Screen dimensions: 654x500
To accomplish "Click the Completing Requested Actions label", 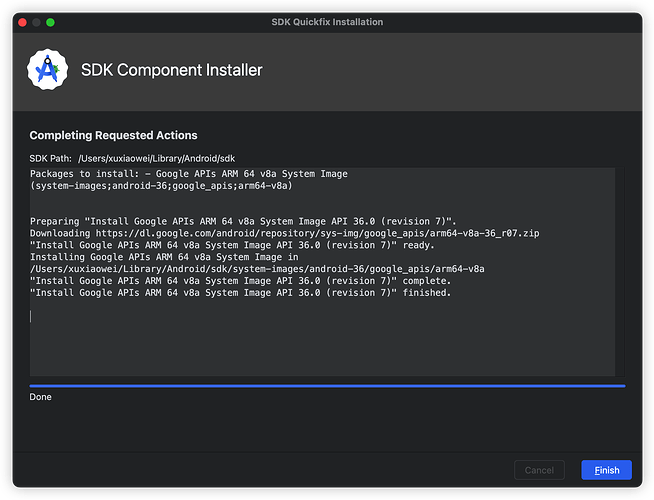I will [113, 135].
